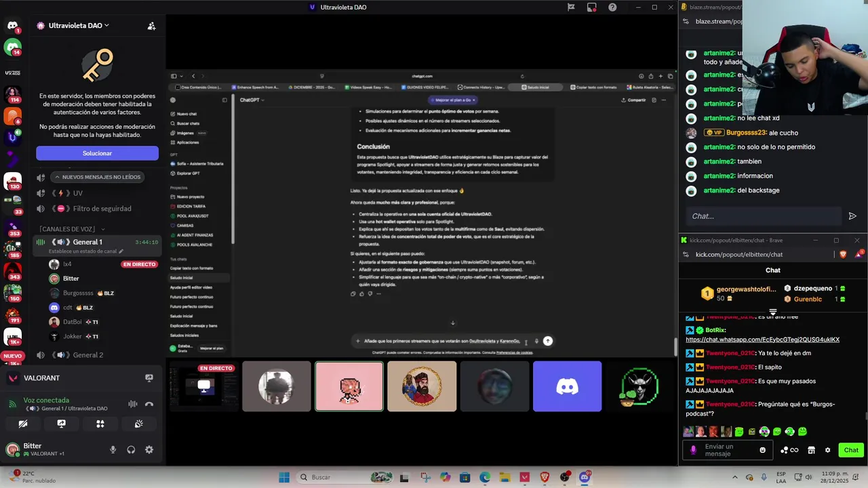Click the ChatGPT send arrow button
Screen dimensions: 868x488
point(548,341)
